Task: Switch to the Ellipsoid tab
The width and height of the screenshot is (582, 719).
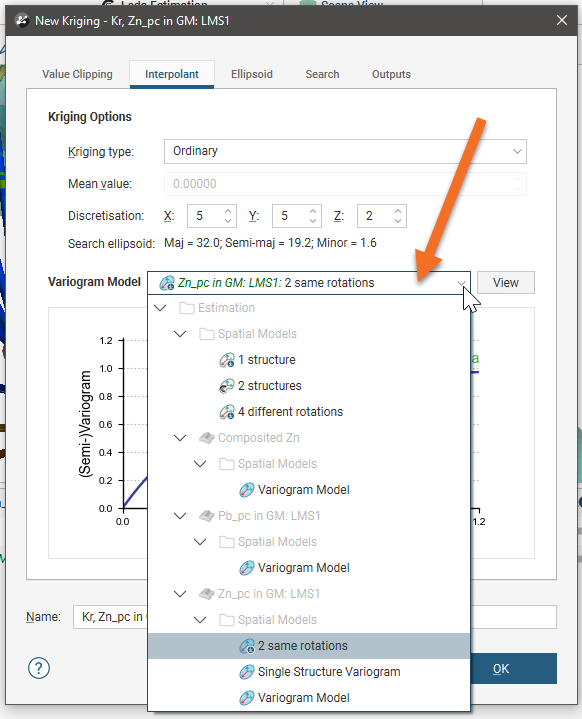Action: coord(252,74)
